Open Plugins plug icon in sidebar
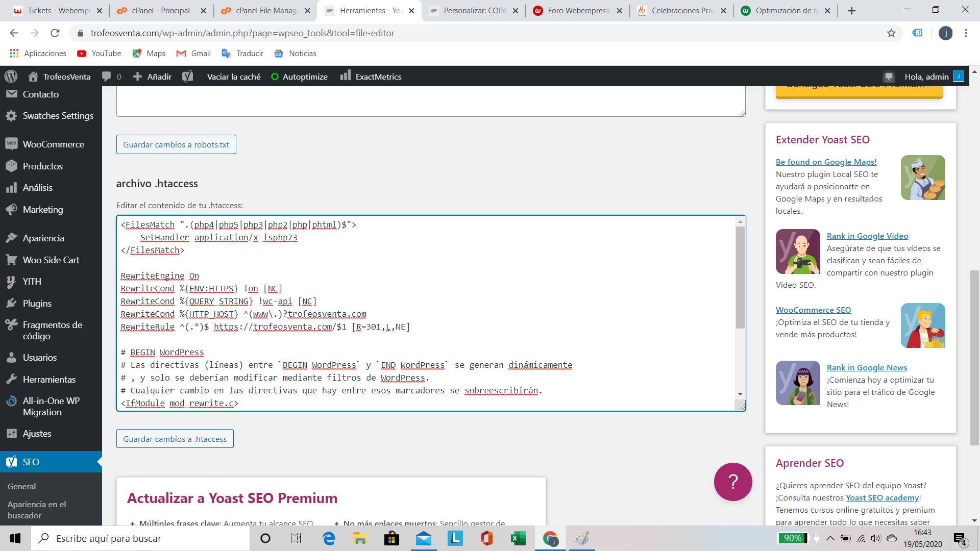Image resolution: width=980 pixels, height=551 pixels. tap(11, 303)
